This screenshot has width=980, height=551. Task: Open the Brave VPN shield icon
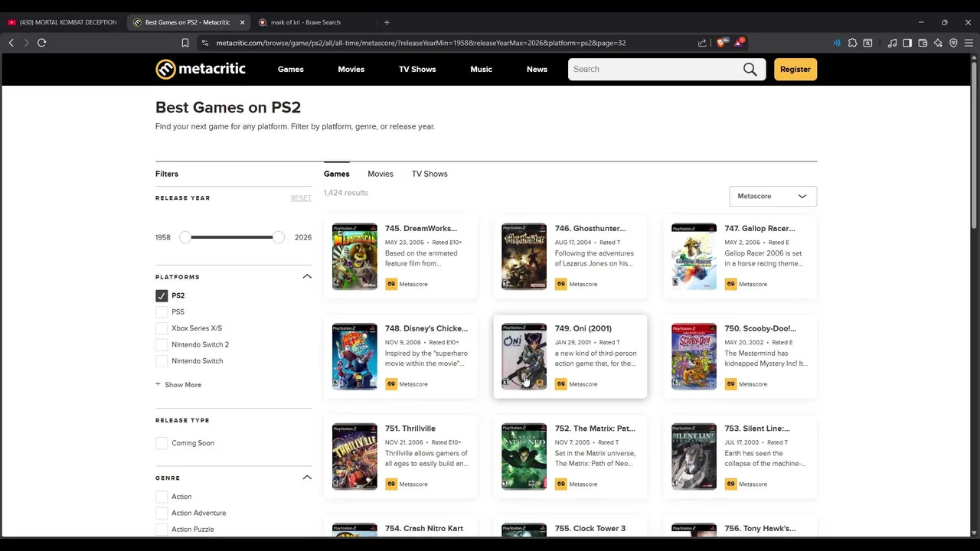(953, 43)
